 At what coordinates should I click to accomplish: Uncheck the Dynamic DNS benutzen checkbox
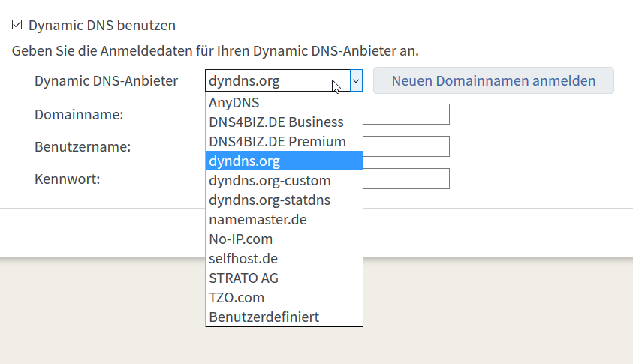[x=17, y=25]
